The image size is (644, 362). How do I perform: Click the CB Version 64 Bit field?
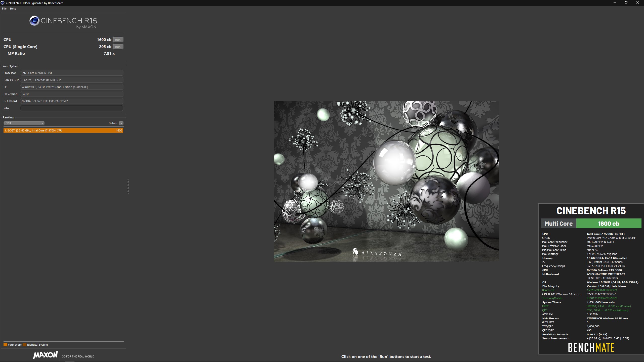(72, 94)
